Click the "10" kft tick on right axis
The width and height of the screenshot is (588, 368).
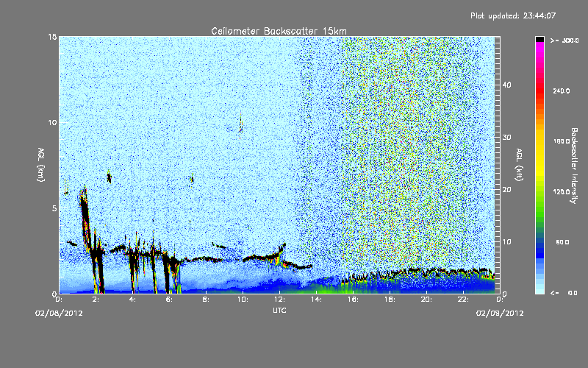point(506,242)
